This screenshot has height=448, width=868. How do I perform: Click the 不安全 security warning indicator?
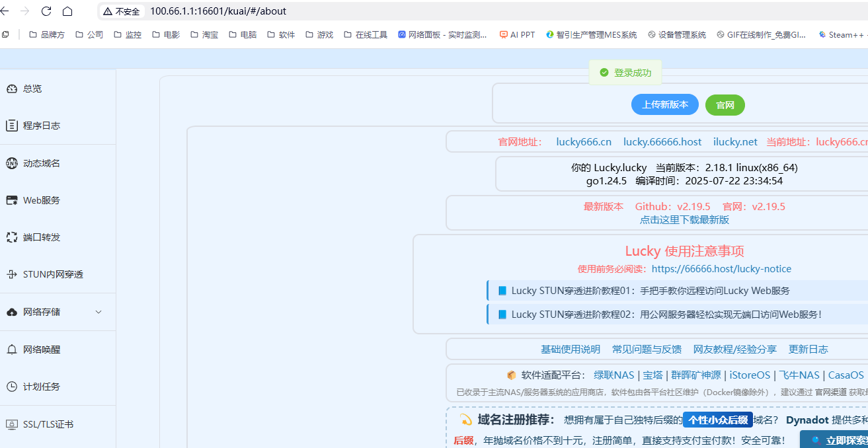pyautogui.click(x=121, y=11)
